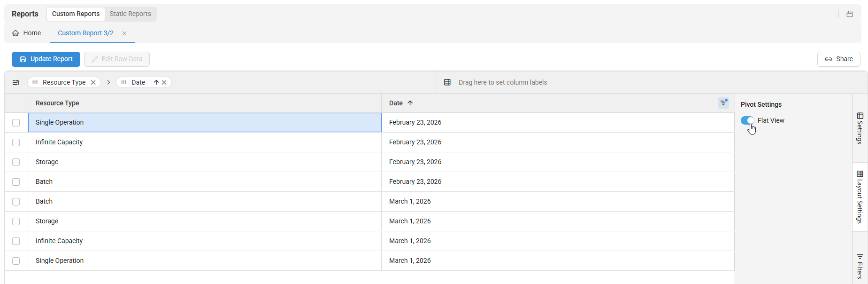Check the first Single Operation row checkbox
Screen dimensions: 868x284
pos(16,123)
